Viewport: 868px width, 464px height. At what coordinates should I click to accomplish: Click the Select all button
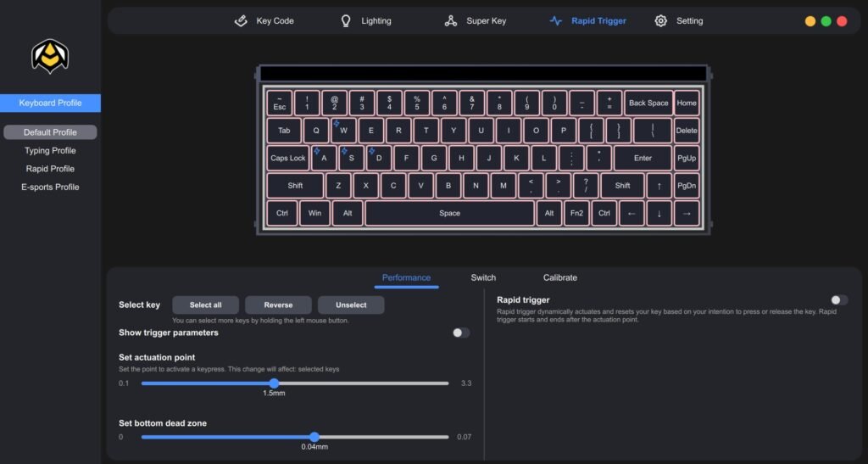(x=205, y=305)
